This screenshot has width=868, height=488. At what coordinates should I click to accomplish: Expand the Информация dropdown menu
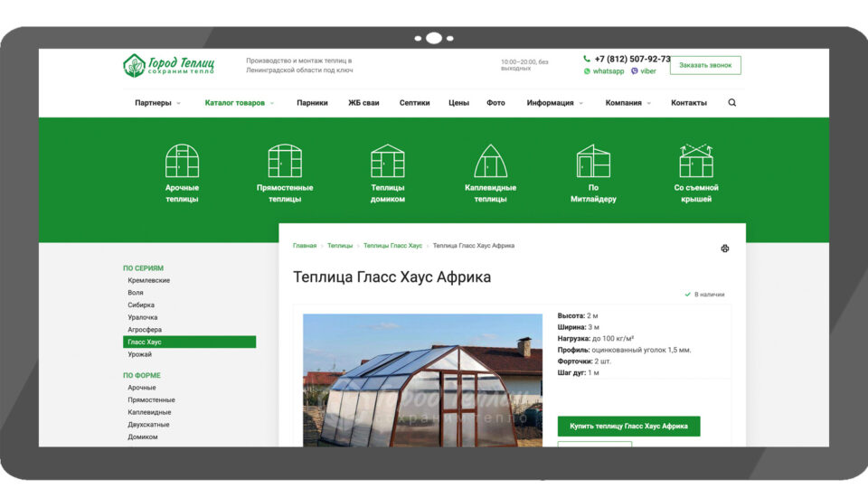(554, 103)
